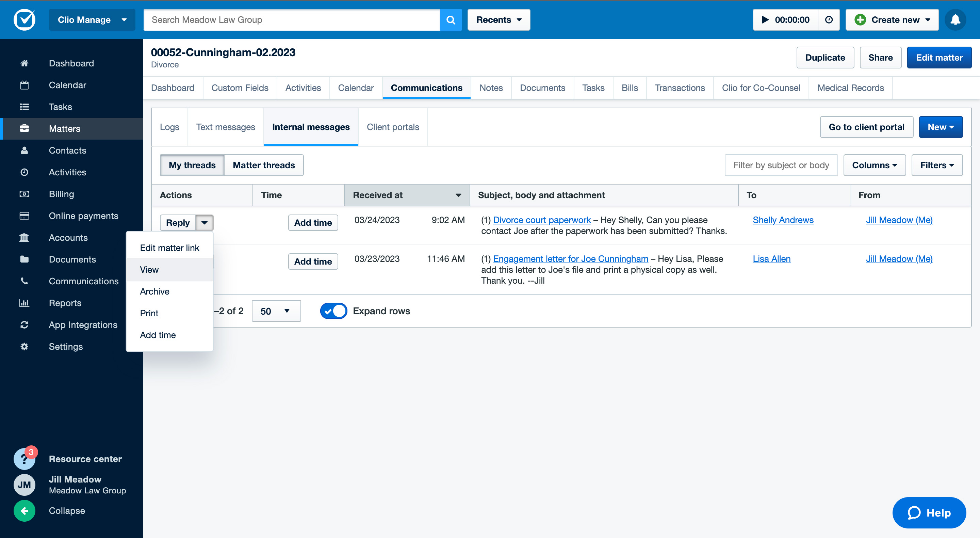
Task: Open the New dropdown button
Action: click(x=941, y=127)
